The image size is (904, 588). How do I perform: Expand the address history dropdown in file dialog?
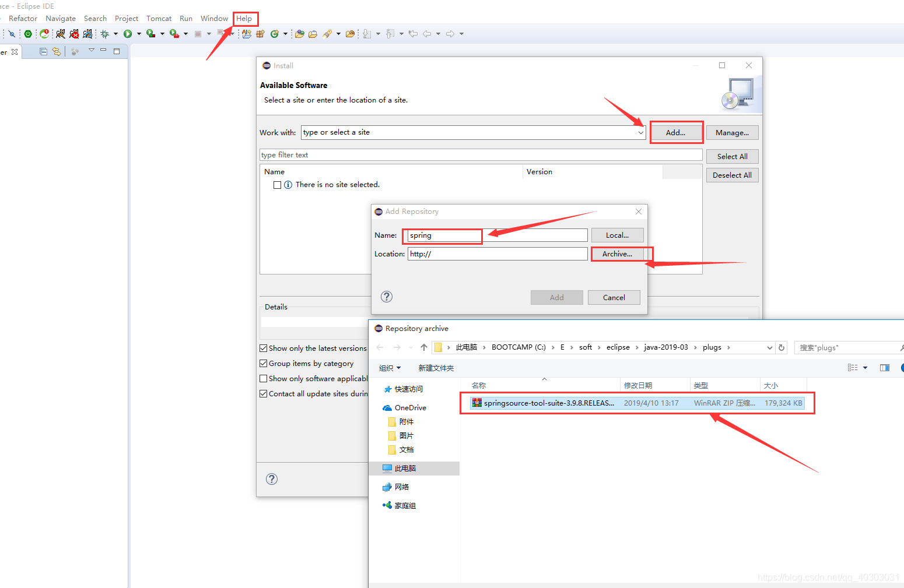coord(770,347)
